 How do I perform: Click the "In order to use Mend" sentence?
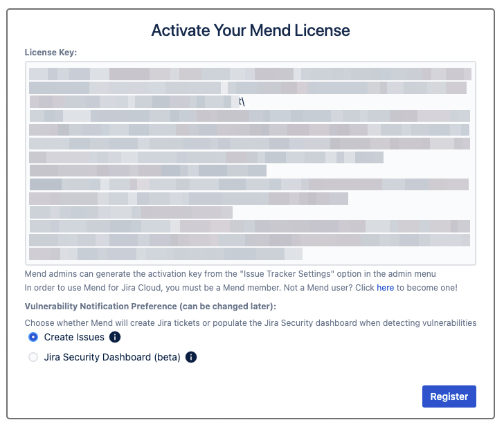[x=138, y=287]
